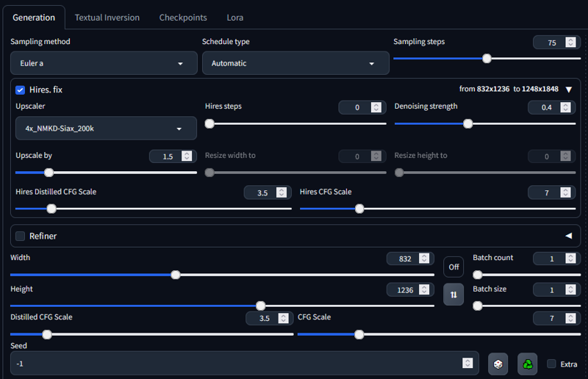Collapse Hires. fix section with triangle icon
This screenshot has width=588, height=379.
pyautogui.click(x=569, y=90)
